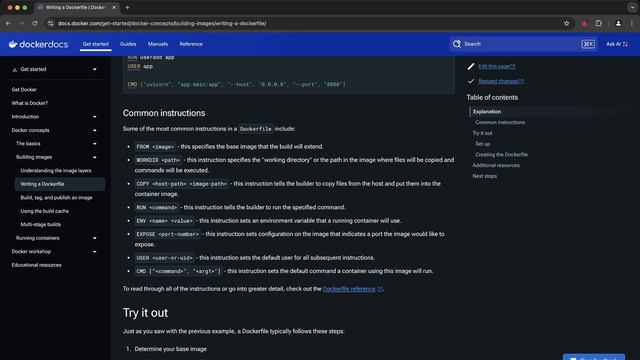Open Multi-stage builds page
This screenshot has width=640, height=360.
40,224
